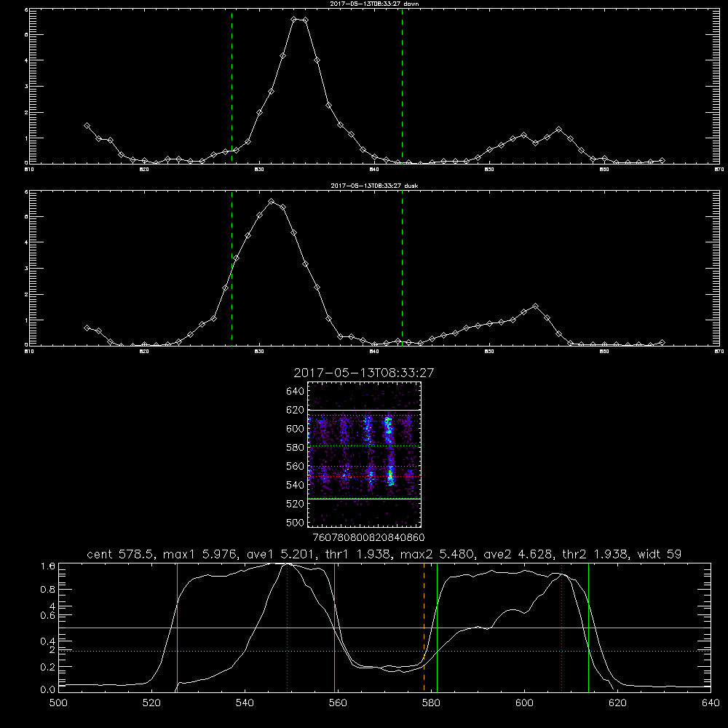Screen dimensions: 728x728
Task: Click the green dashed line near 842 in dawn plot
Action: pyautogui.click(x=402, y=86)
